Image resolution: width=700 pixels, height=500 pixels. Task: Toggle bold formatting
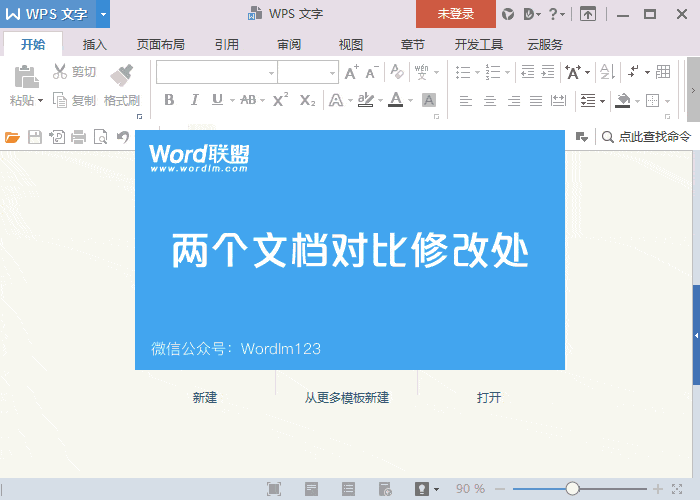click(169, 100)
